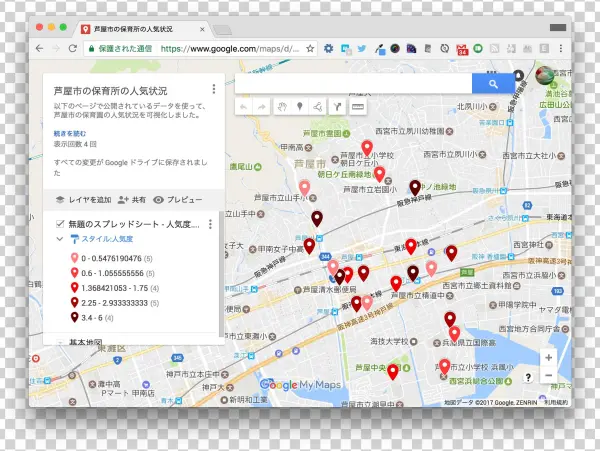Open the Chrome three-dot menu
600x451 pixels.
[x=561, y=49]
